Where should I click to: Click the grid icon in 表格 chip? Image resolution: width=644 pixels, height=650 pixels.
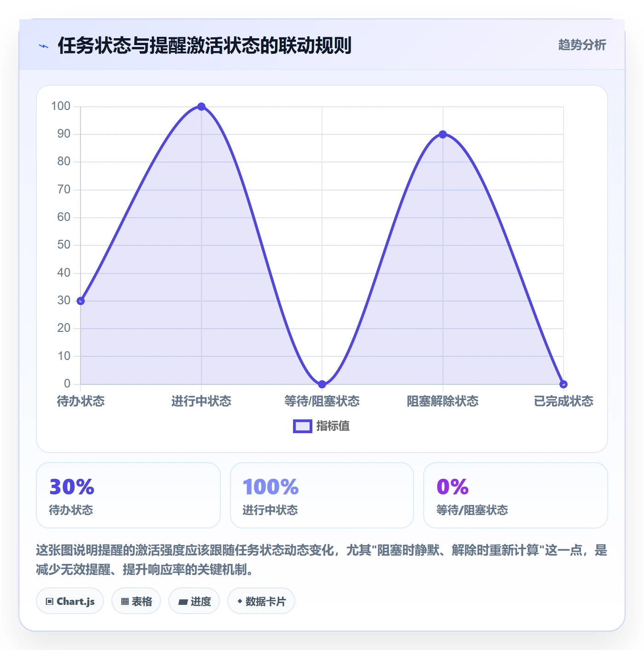click(x=125, y=601)
